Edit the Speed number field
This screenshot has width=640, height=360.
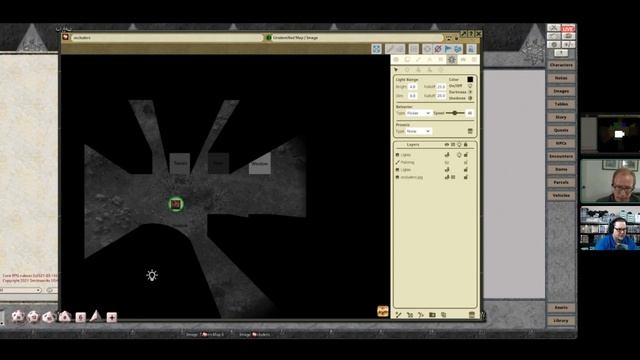(x=469, y=113)
